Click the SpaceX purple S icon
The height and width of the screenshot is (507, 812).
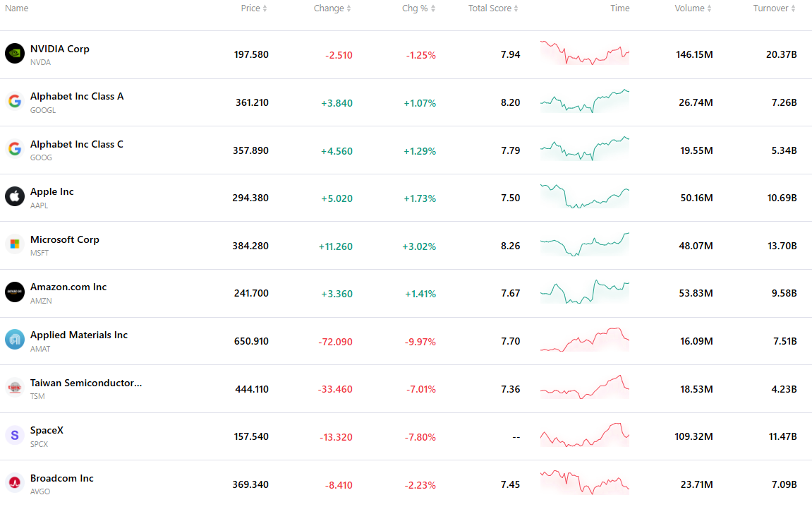coord(15,435)
